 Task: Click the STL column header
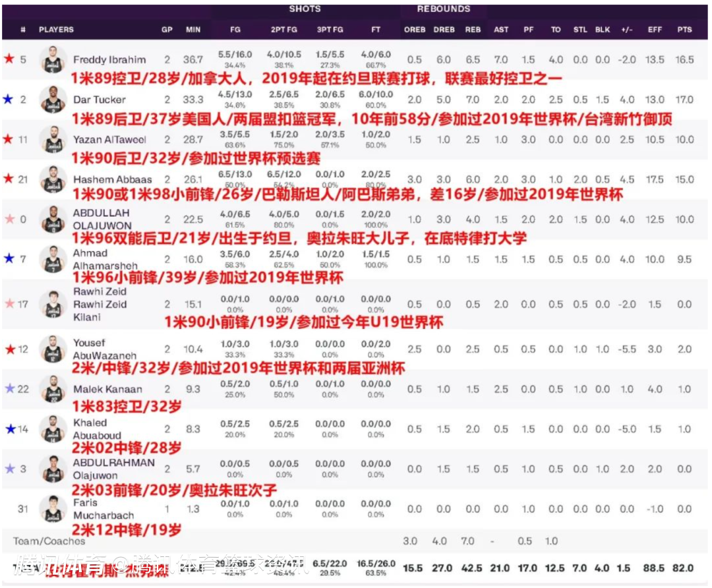pyautogui.click(x=580, y=30)
